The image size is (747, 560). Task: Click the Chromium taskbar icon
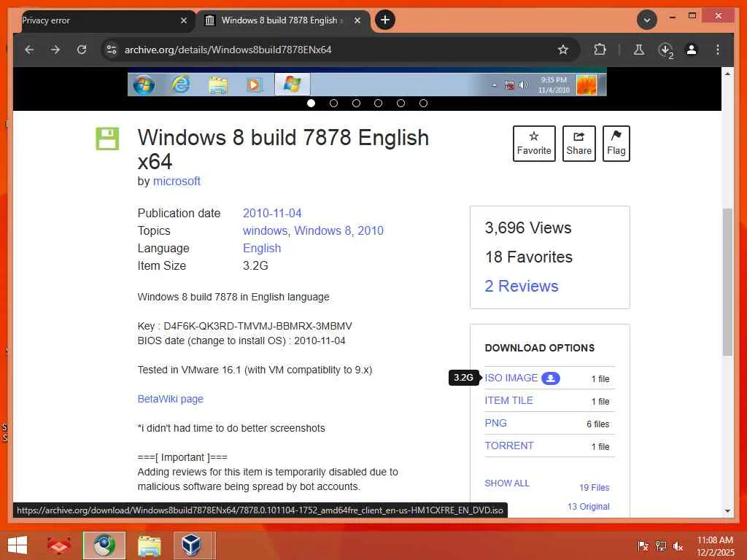pyautogui.click(x=104, y=545)
